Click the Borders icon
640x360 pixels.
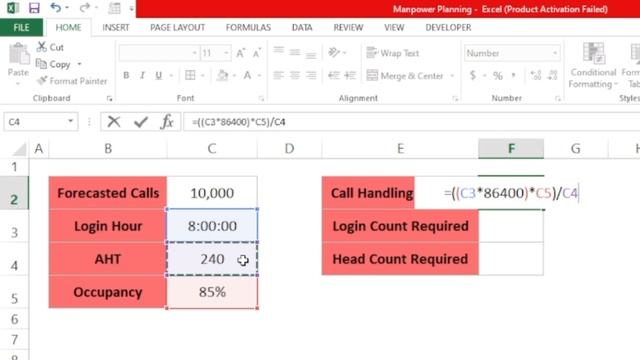(x=190, y=75)
